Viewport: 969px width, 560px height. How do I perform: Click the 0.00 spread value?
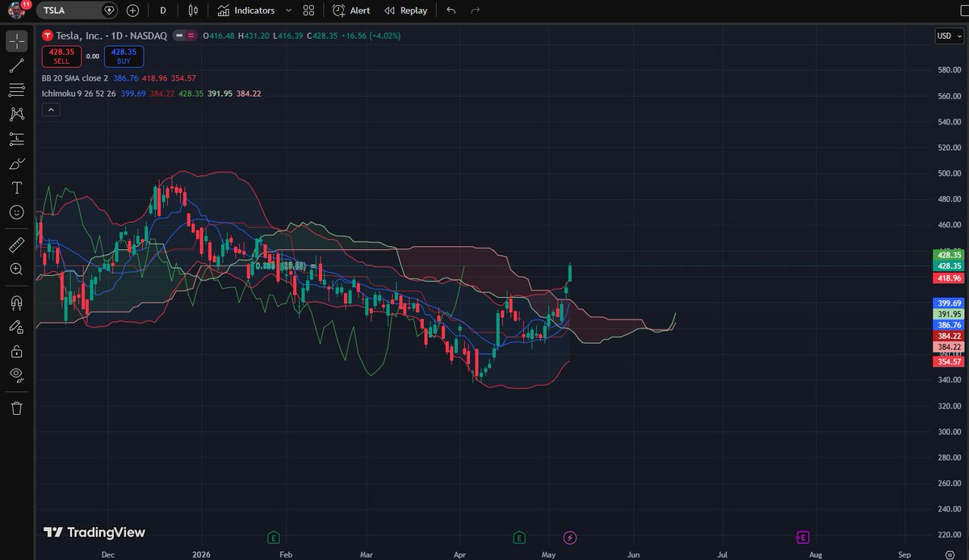click(92, 56)
